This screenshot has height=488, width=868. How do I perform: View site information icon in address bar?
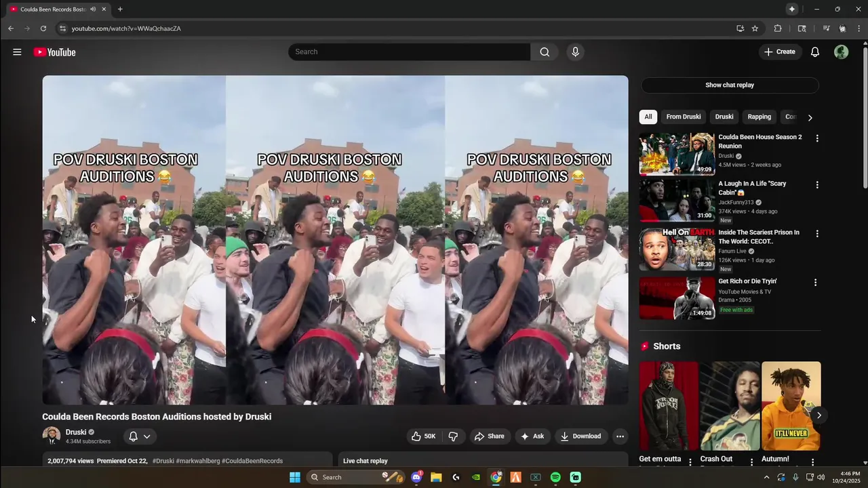62,28
